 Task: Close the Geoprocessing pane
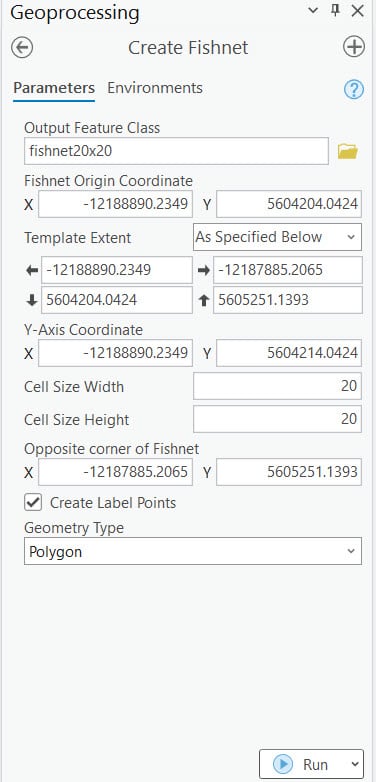(x=358, y=10)
